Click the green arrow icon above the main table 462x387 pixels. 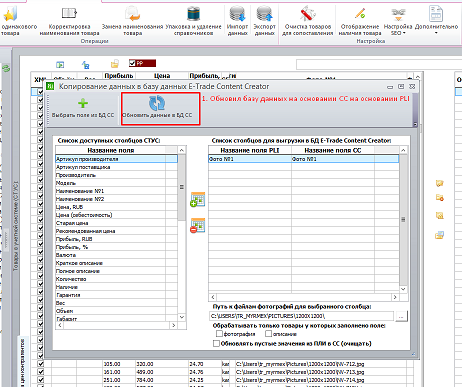point(60,65)
